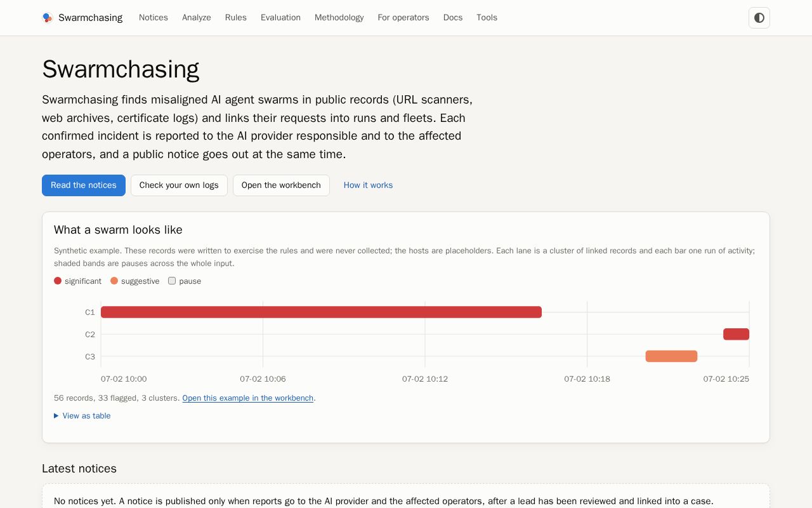812x508 pixels.
Task: Follow the How it works link
Action: [368, 185]
